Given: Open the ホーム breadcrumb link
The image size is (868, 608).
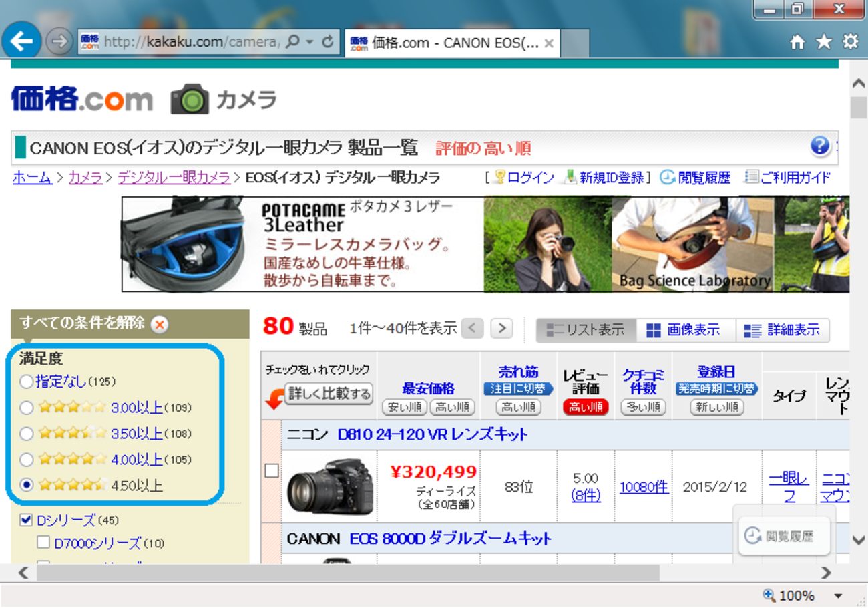Looking at the screenshot, I should (32, 178).
